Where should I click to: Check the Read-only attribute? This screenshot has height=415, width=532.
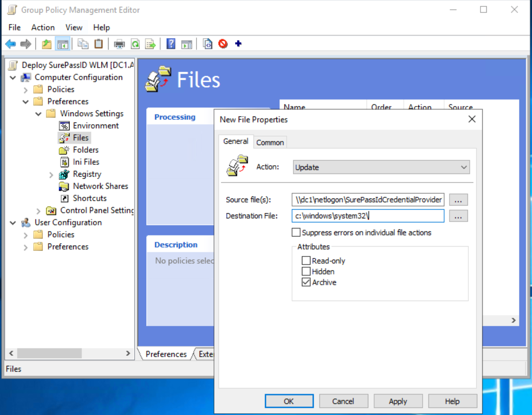306,260
